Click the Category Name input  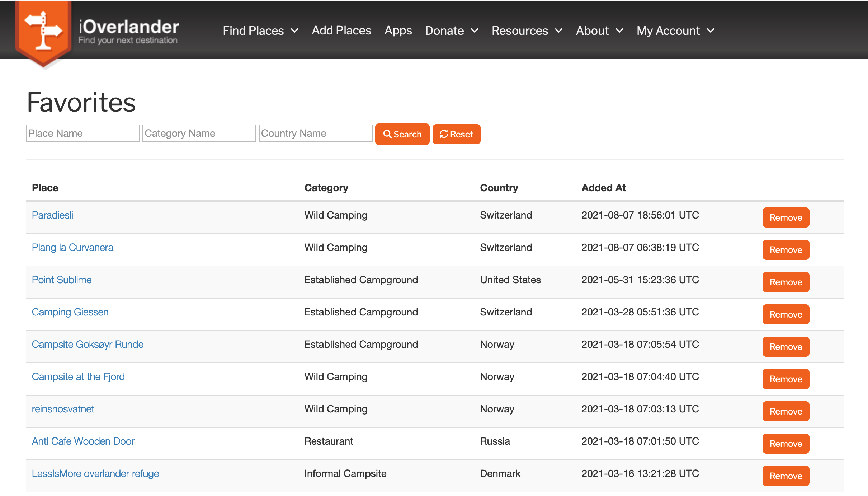199,133
